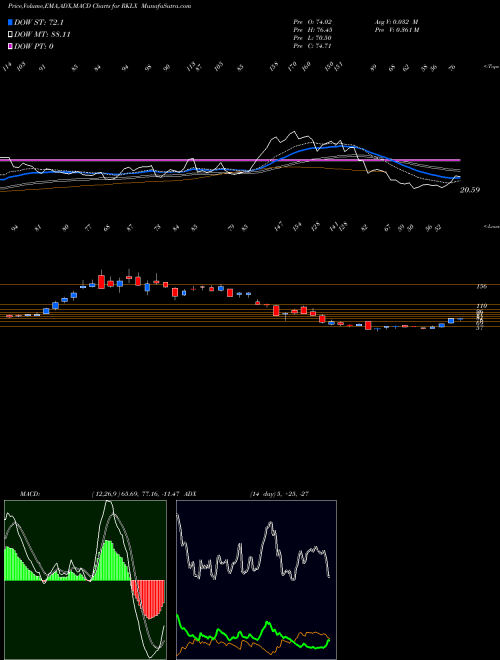This screenshot has height=660, width=500.
Task: Click the 'Pre L: 70.50' low value
Action: (x=312, y=38)
